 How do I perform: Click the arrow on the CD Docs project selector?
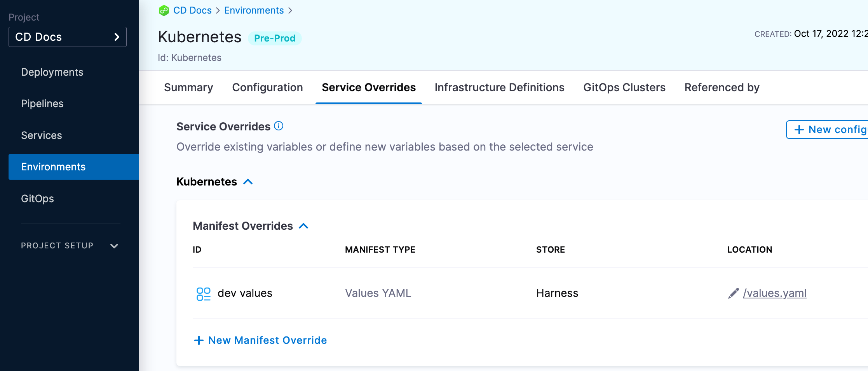[116, 37]
